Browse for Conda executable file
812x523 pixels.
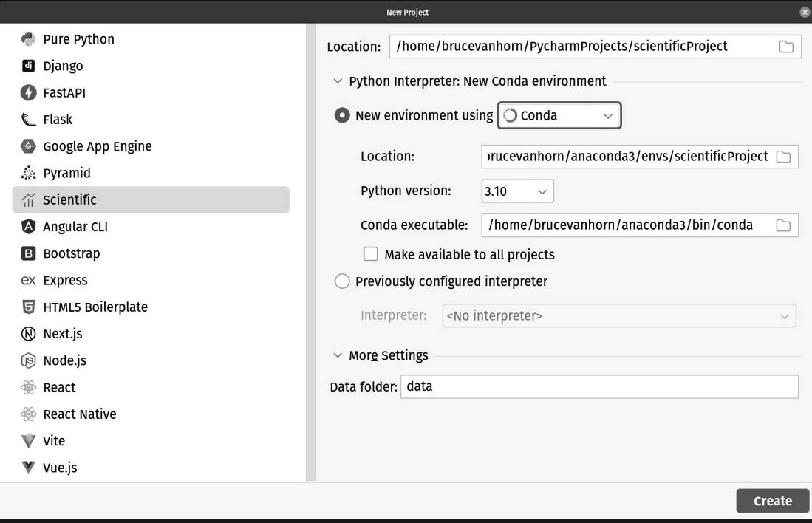[x=783, y=225]
